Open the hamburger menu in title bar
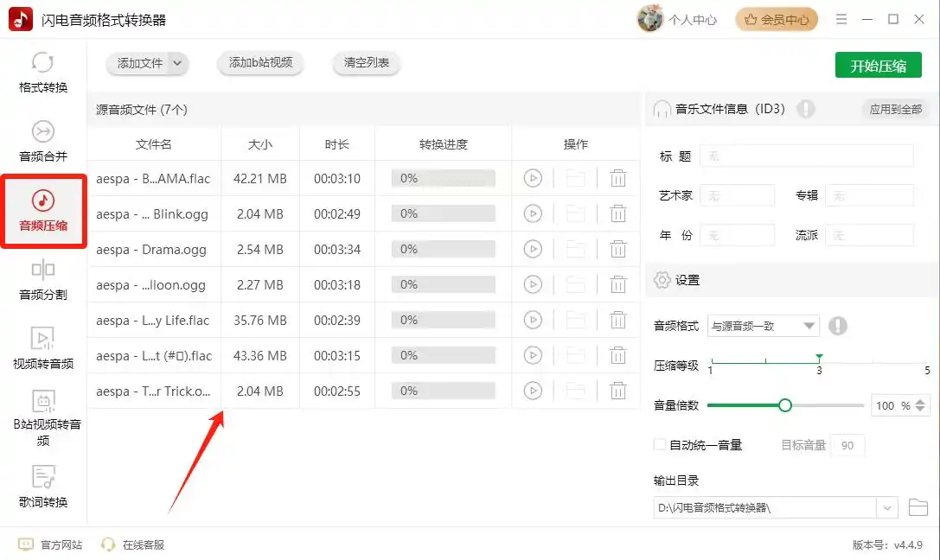Screen dimensions: 940x560 point(841,19)
